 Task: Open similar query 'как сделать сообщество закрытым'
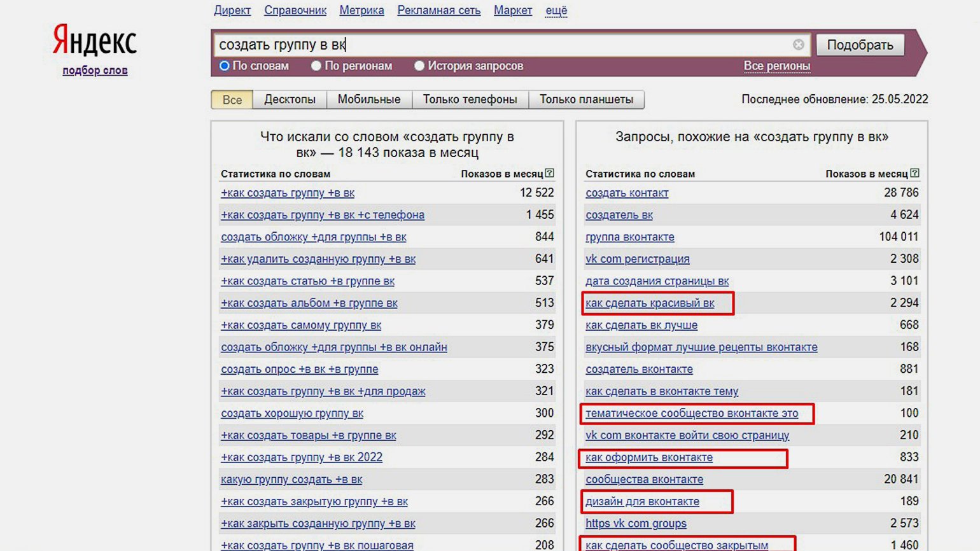coord(676,545)
